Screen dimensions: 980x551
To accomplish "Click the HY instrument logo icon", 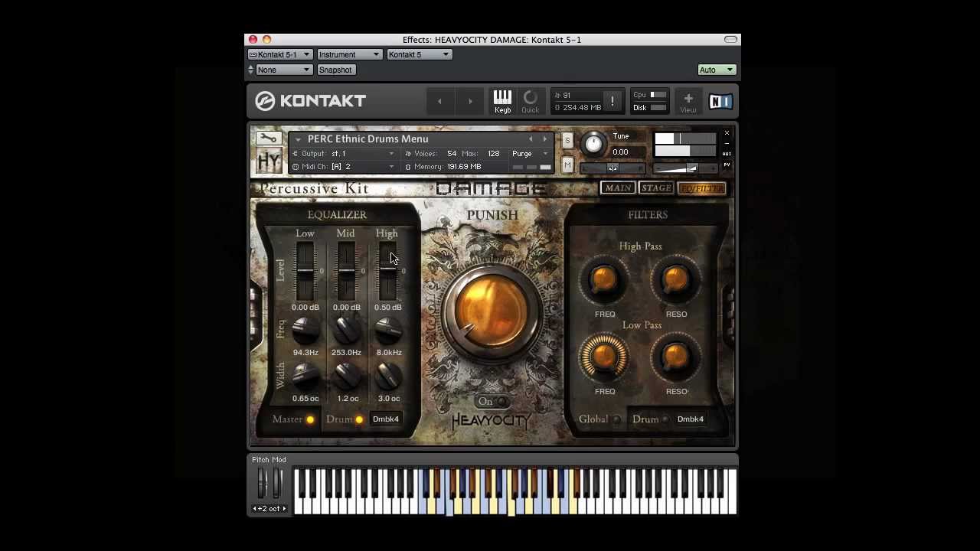I will pos(269,160).
